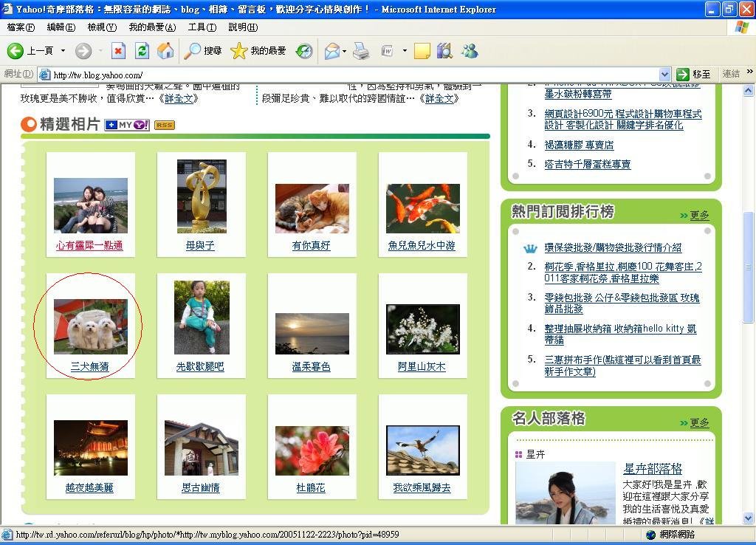Click the Go (移至) button
Viewport: 756px width, 545px height.
click(x=693, y=75)
